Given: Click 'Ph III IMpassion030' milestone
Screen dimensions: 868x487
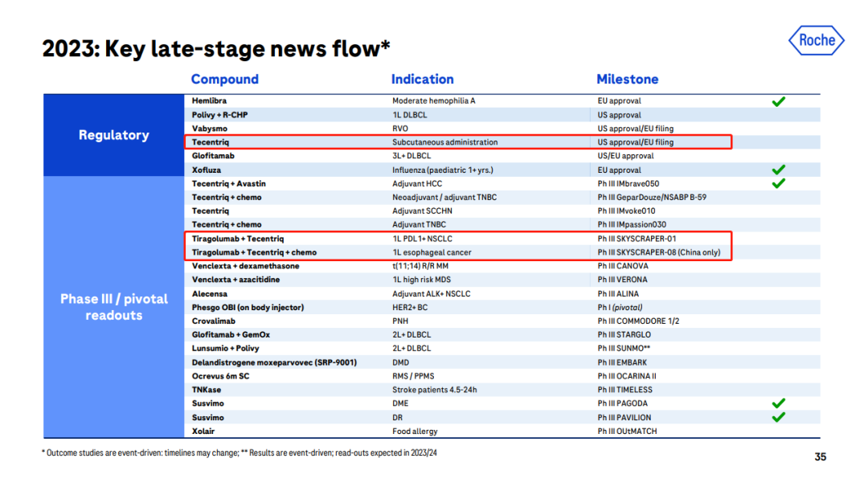Looking at the screenshot, I should (632, 224).
